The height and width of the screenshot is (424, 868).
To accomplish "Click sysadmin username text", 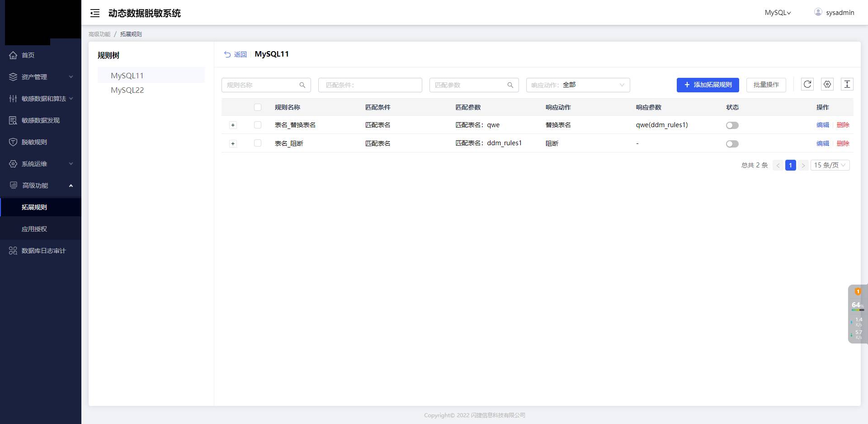I will tap(840, 13).
